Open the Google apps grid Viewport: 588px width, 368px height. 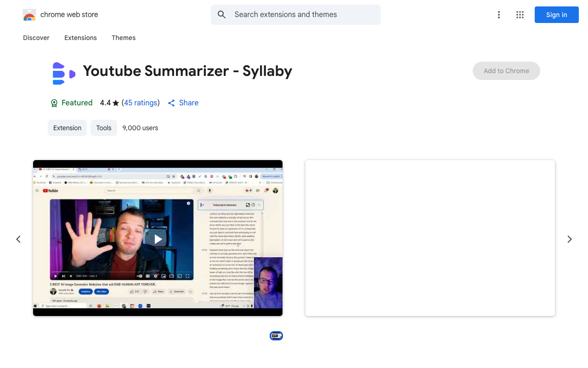pos(520,15)
